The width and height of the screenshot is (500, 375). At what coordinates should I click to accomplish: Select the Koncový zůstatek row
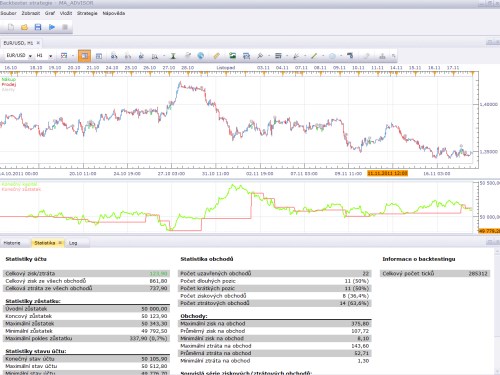(86, 316)
